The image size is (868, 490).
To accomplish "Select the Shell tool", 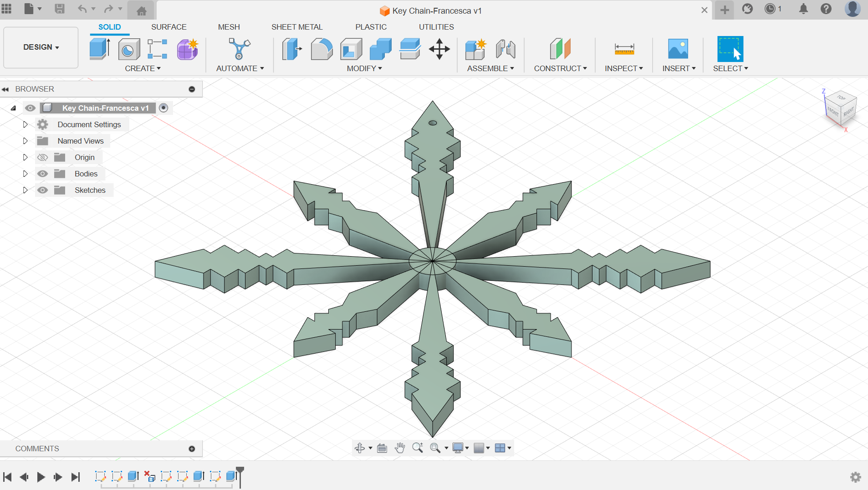I will pos(351,49).
